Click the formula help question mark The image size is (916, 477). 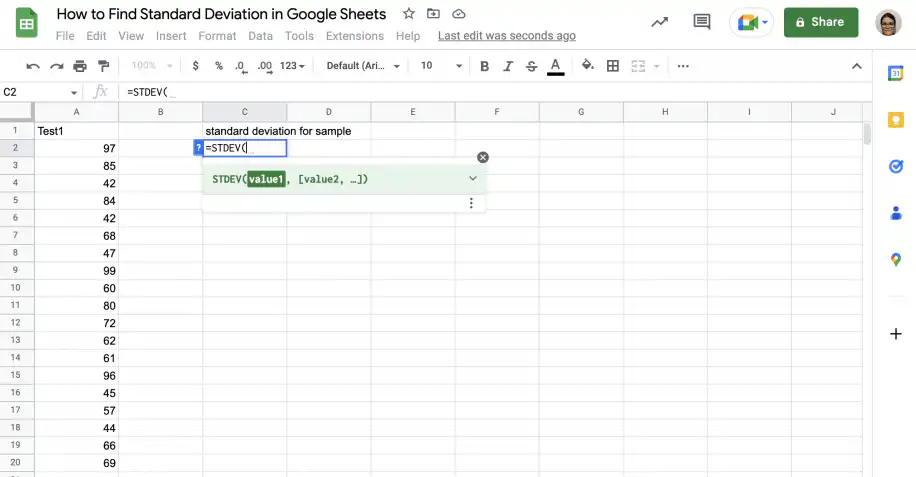(198, 148)
